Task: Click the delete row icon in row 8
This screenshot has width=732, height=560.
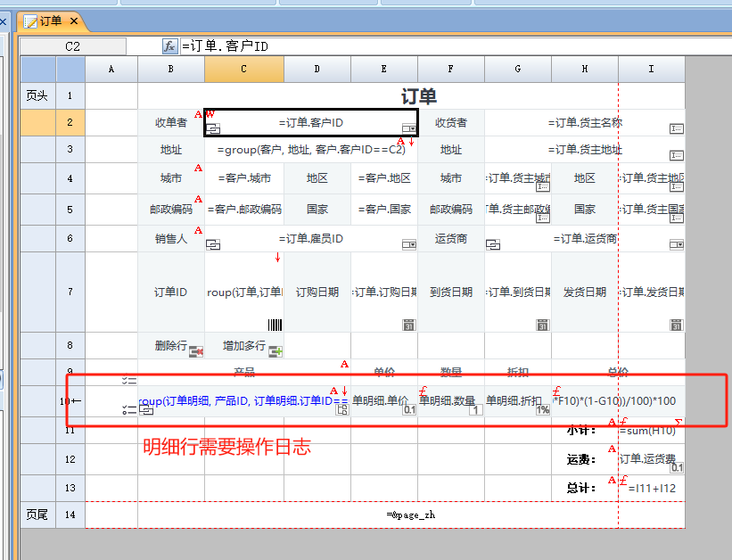Action: (196, 352)
